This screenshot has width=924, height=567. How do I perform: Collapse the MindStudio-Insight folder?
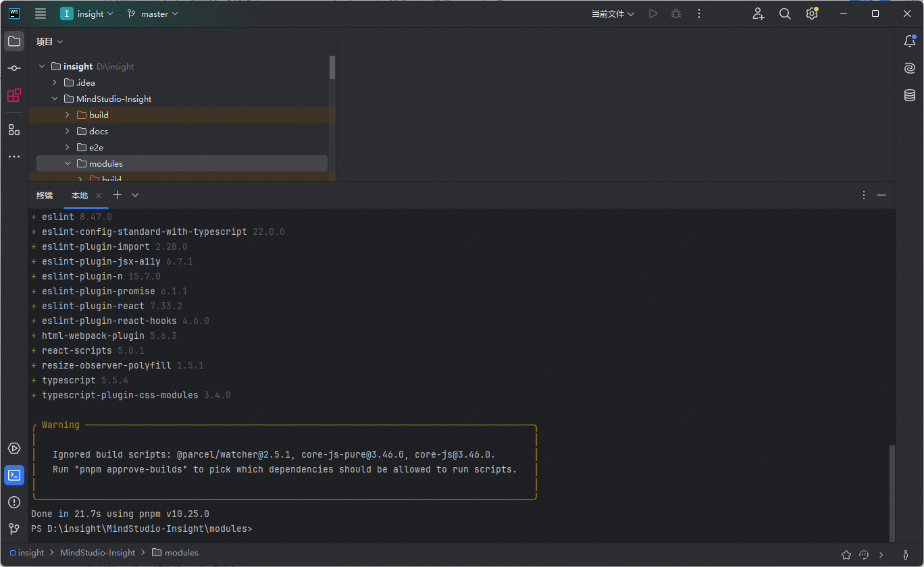[55, 99]
